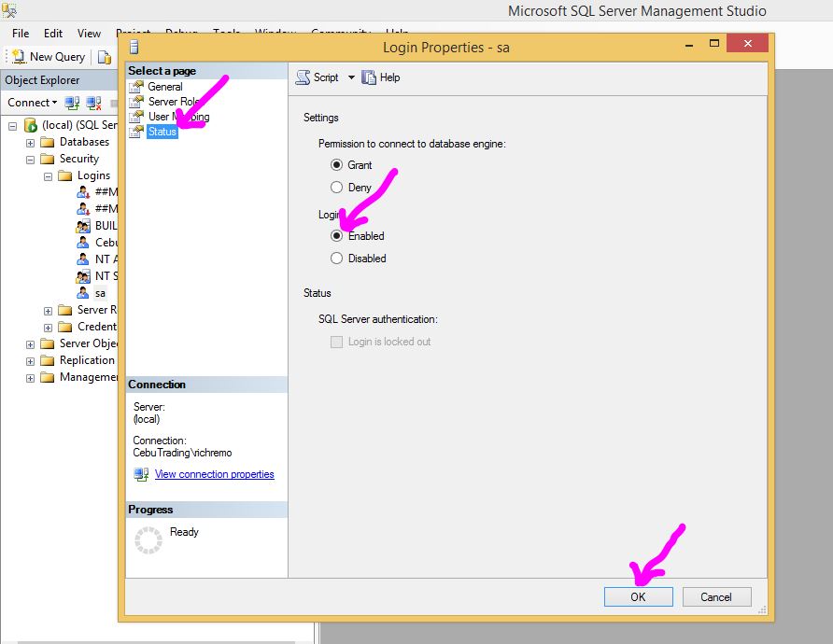Select the Deny permission radio button
833x644 pixels.
(x=336, y=188)
